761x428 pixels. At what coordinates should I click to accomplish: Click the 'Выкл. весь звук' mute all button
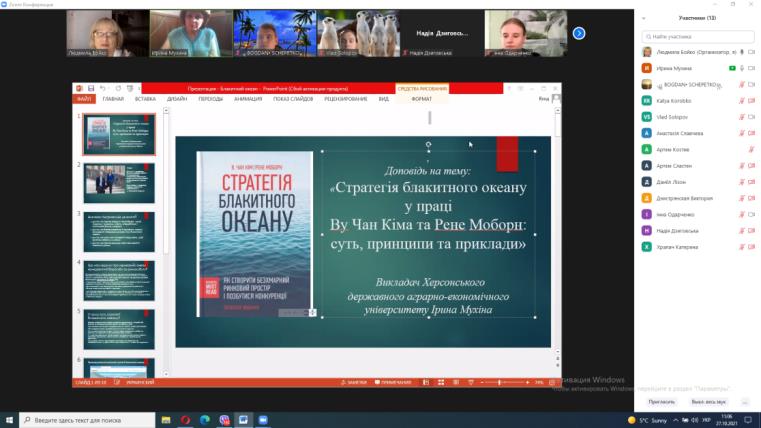tap(708, 402)
